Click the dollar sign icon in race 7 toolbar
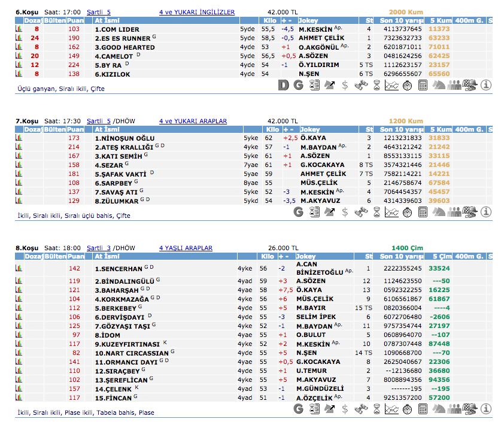Image resolution: width=504 pixels, height=422 pixels. (345, 211)
